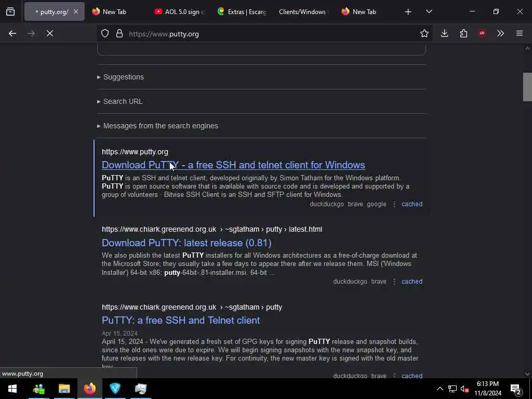Open the clock showing 6:13 PM
Image resolution: width=532 pixels, height=399 pixels.
click(487, 389)
